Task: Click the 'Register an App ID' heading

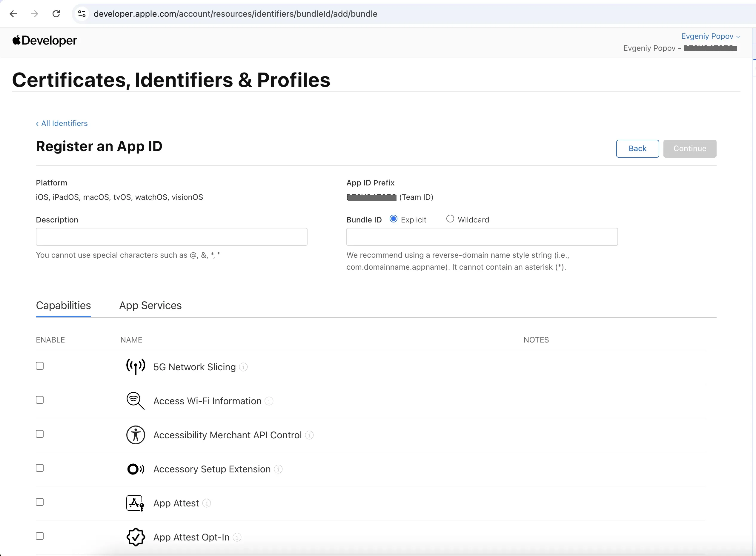Action: (99, 146)
